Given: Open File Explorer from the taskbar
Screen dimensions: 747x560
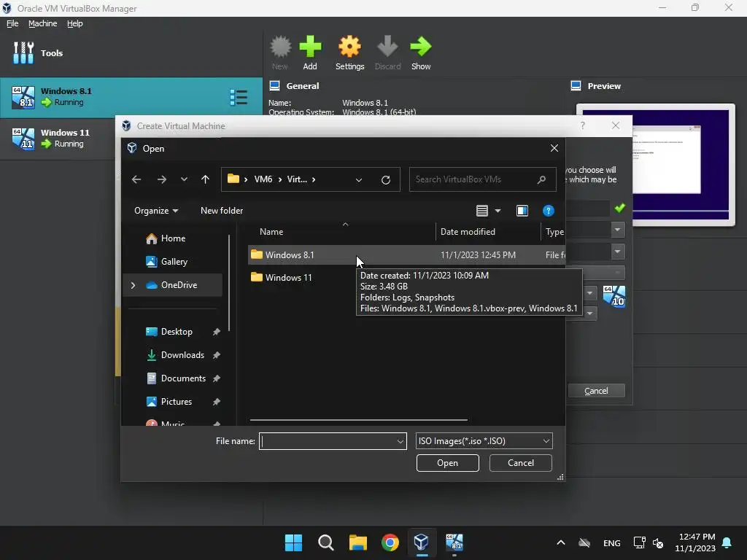Looking at the screenshot, I should tap(357, 542).
